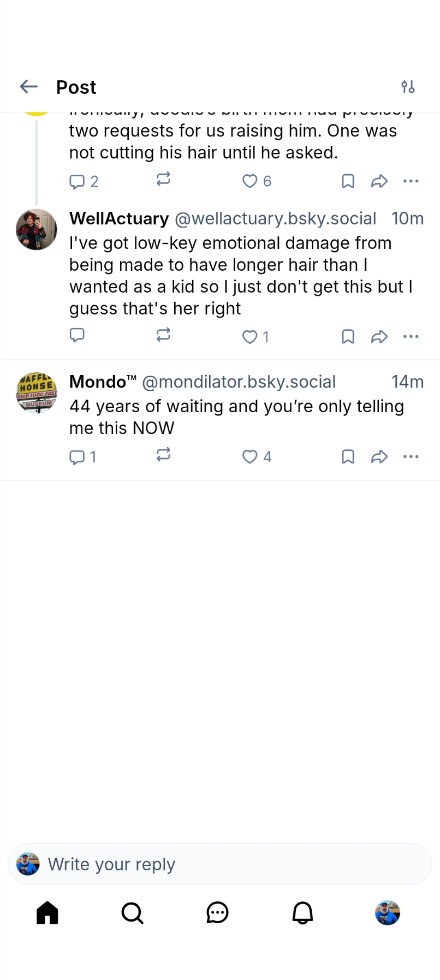Image resolution: width=440 pixels, height=980 pixels.
Task: Open the Chat messages tab
Action: 217,912
